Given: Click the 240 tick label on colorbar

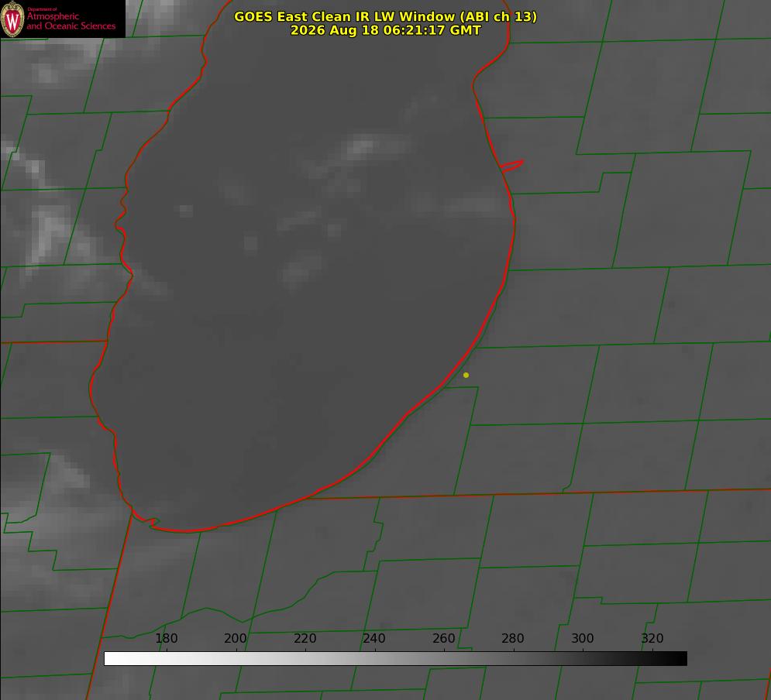Looking at the screenshot, I should point(374,638).
